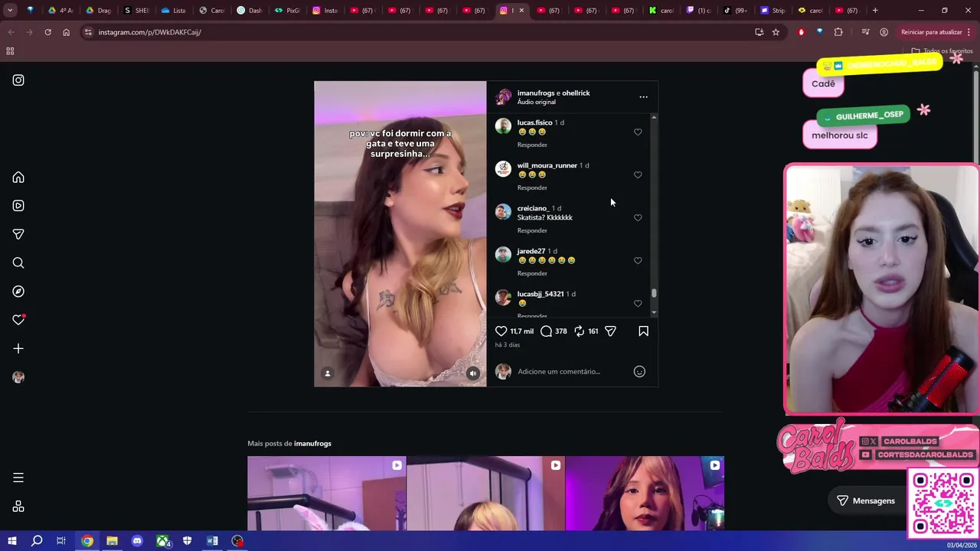Screen dimensions: 980x551
Task: Open lucas.fisico username link
Action: tap(534, 122)
